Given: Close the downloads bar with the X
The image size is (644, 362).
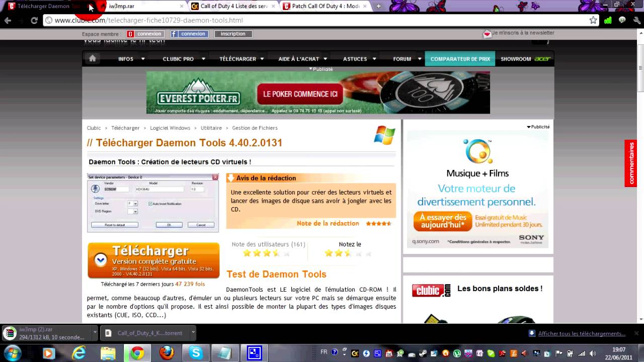Looking at the screenshot, I should (636, 333).
